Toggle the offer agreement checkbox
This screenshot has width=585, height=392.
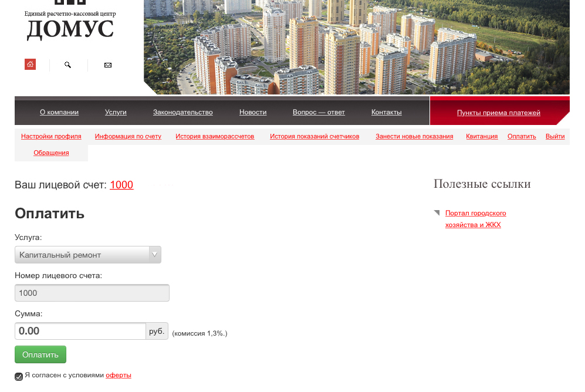19,376
